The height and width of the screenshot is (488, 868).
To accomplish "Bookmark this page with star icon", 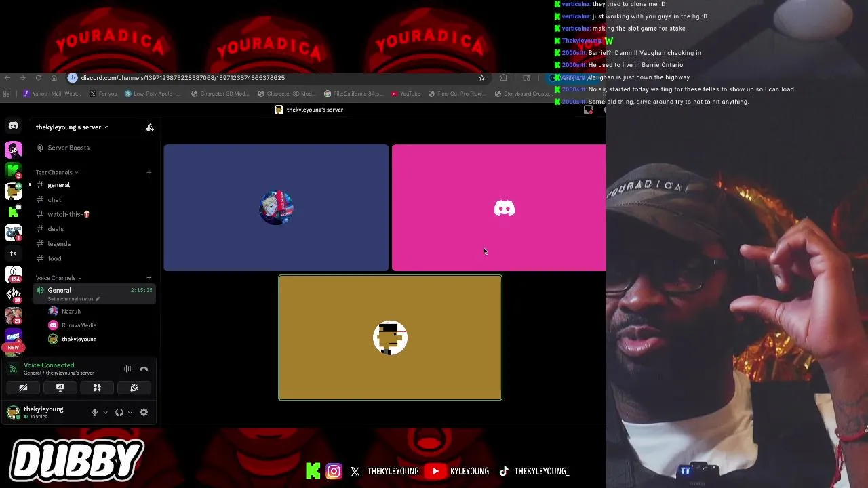I will click(x=482, y=78).
